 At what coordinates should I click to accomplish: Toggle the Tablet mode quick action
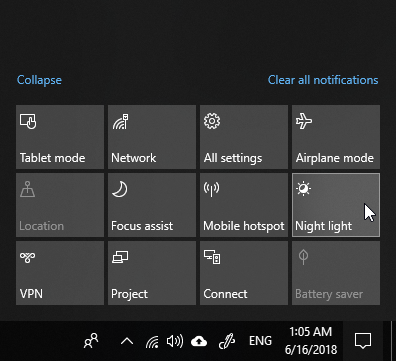60,137
